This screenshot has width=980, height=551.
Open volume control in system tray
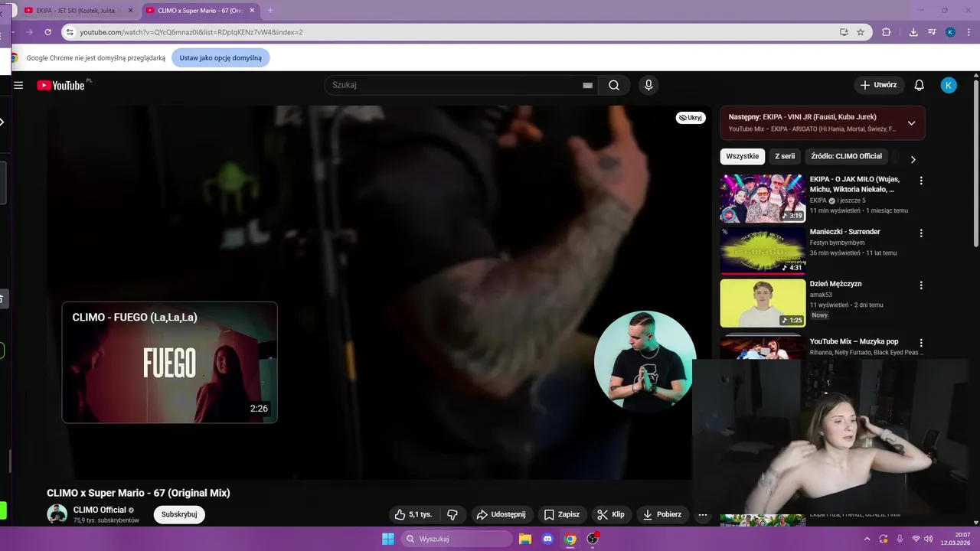click(x=929, y=539)
